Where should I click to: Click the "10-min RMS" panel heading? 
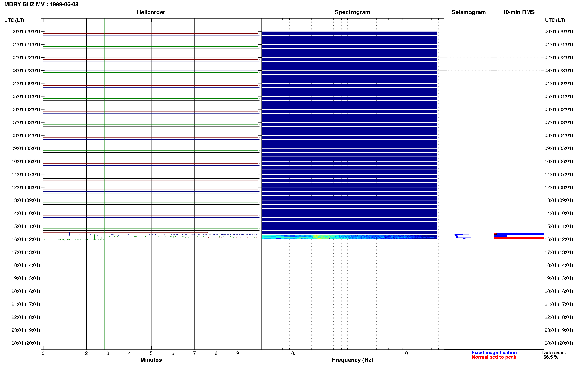pos(518,12)
